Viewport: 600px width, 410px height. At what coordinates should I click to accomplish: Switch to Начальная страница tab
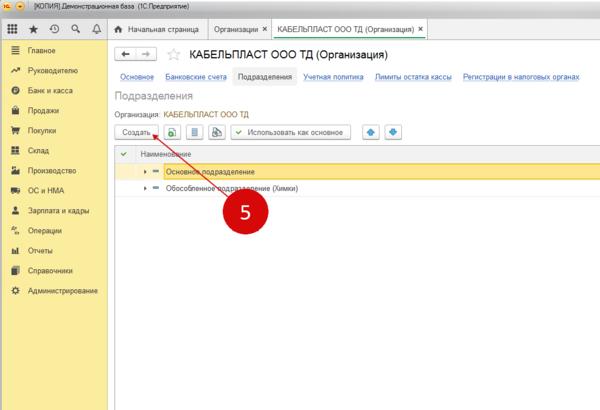tap(162, 30)
